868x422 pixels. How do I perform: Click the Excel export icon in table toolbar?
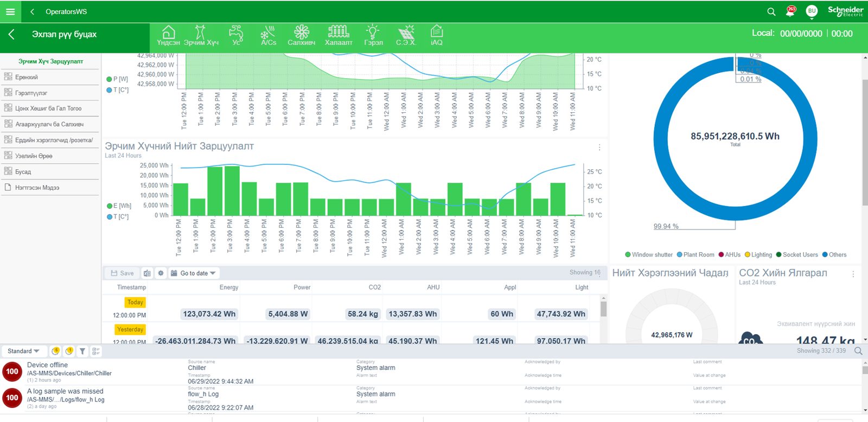(147, 273)
